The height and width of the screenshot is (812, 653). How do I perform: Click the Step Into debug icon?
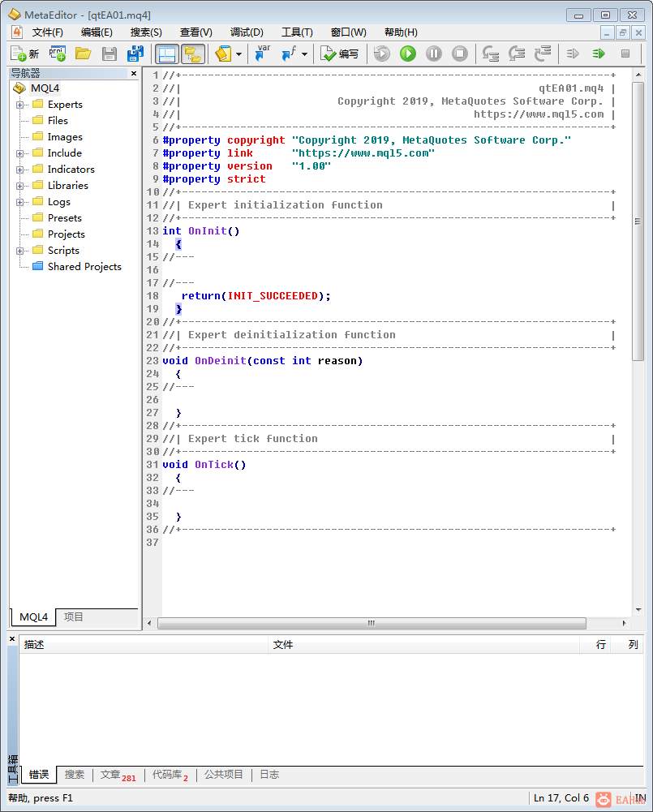tap(490, 54)
